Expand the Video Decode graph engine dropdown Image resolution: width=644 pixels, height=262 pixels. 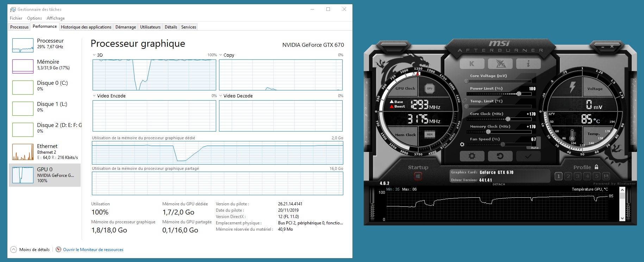pyautogui.click(x=220, y=96)
